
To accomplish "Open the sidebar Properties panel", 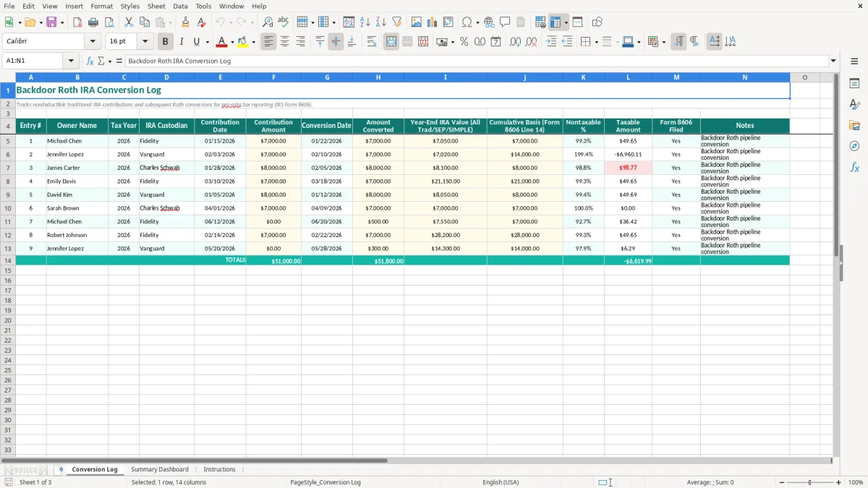I will pyautogui.click(x=854, y=84).
